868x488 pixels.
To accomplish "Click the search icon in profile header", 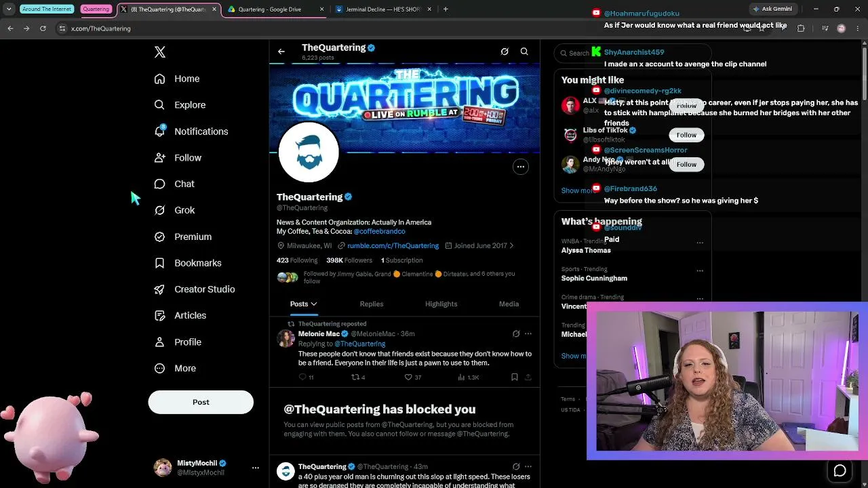I will pos(524,52).
